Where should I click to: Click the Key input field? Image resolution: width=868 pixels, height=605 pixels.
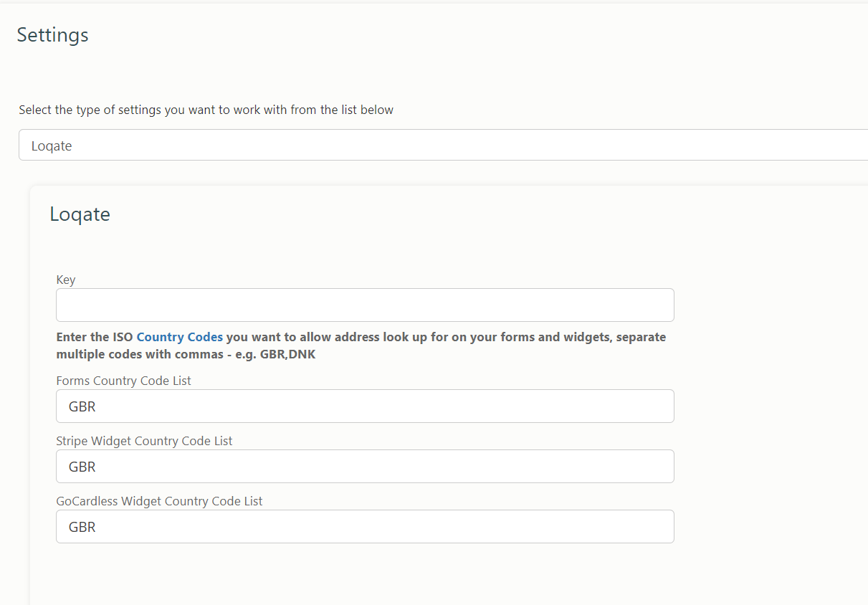(x=365, y=305)
